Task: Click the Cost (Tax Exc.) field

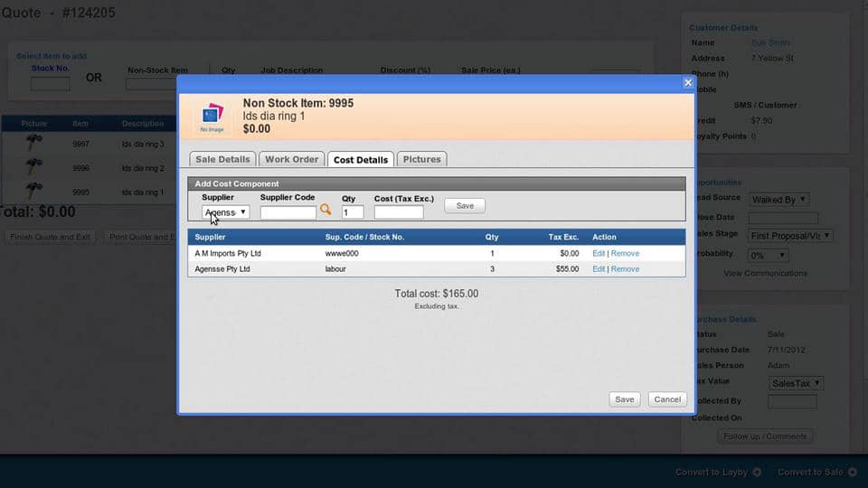Action: tap(399, 212)
